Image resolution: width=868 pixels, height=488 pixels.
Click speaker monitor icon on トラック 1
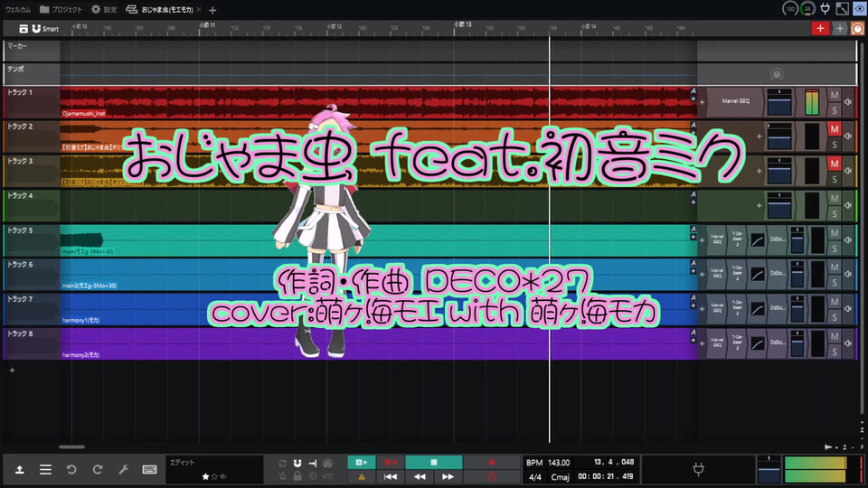(848, 102)
